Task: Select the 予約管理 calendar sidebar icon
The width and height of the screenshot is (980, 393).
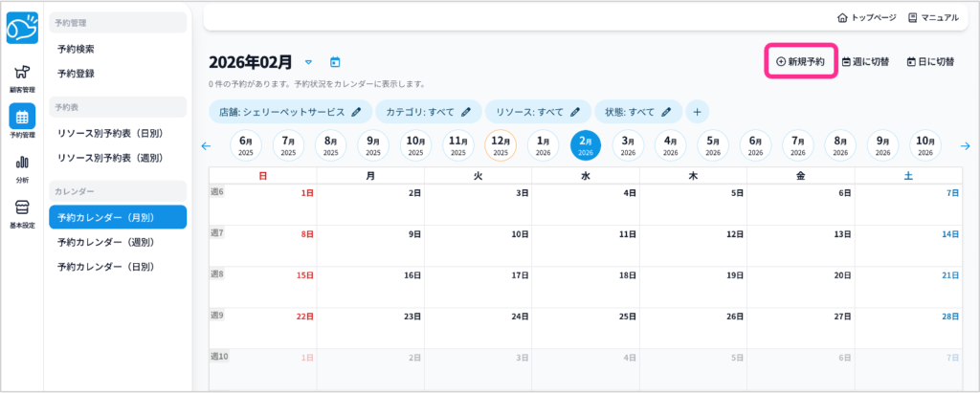Action: [21, 121]
